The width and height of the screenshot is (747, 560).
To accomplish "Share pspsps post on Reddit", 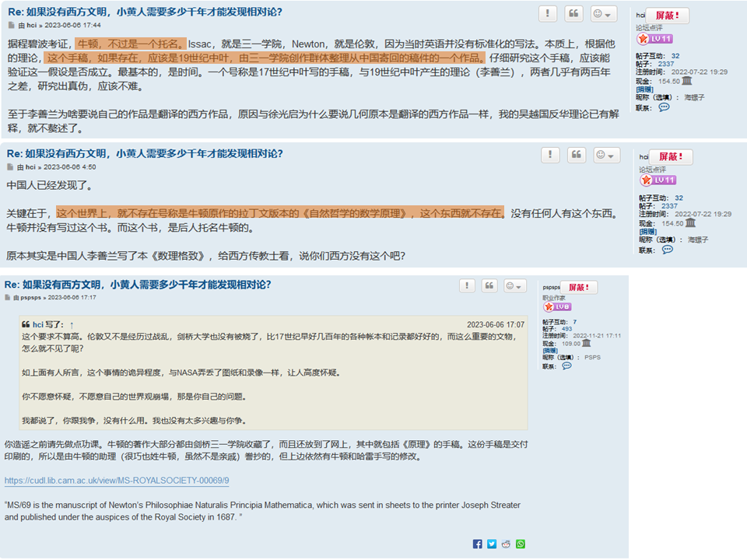I will click(x=506, y=544).
